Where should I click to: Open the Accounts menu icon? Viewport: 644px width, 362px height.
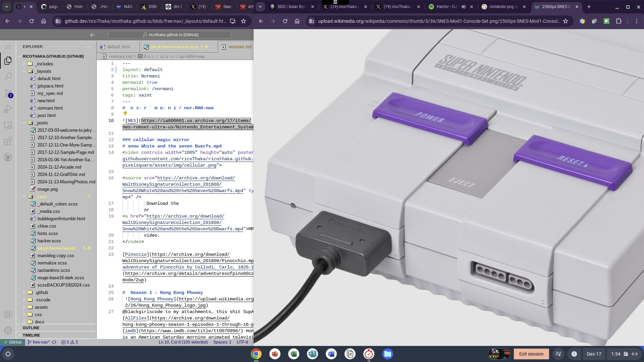click(x=8, y=314)
